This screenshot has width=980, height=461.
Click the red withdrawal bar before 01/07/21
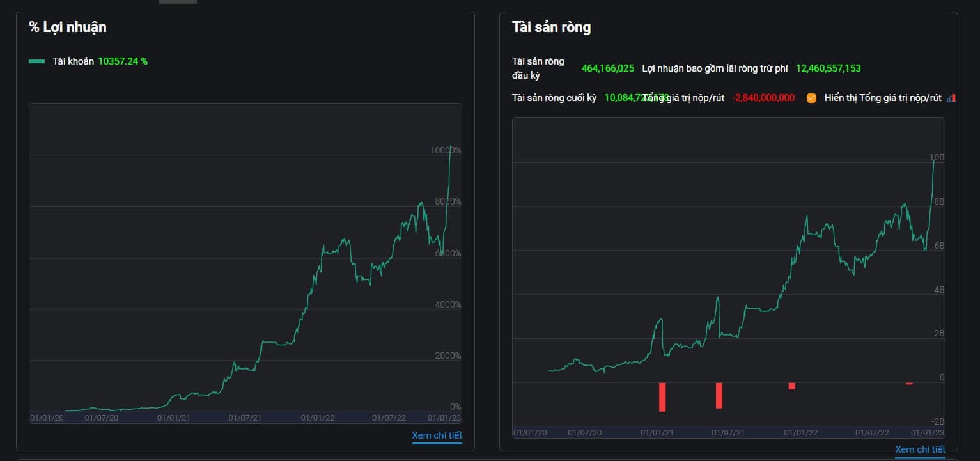coord(719,396)
